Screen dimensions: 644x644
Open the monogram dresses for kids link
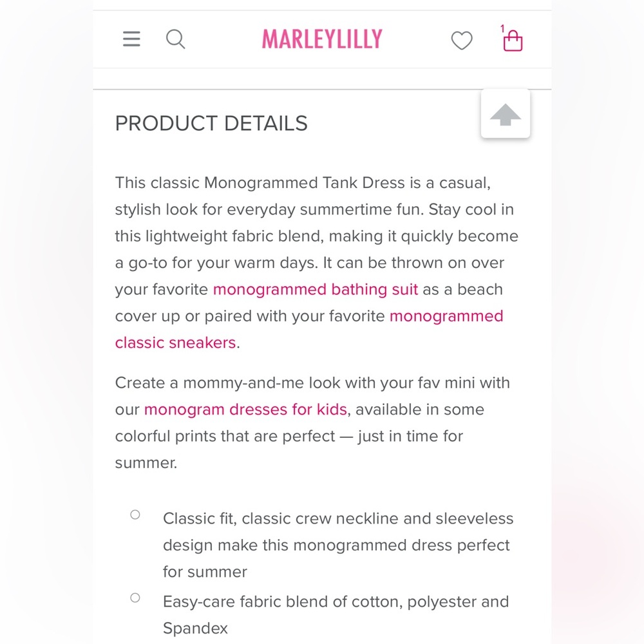tap(245, 410)
